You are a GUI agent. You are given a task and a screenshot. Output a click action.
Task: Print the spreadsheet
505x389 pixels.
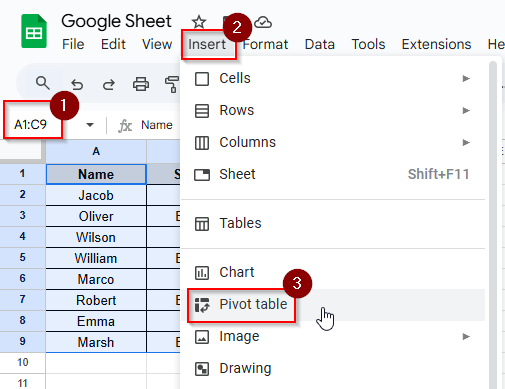point(141,84)
